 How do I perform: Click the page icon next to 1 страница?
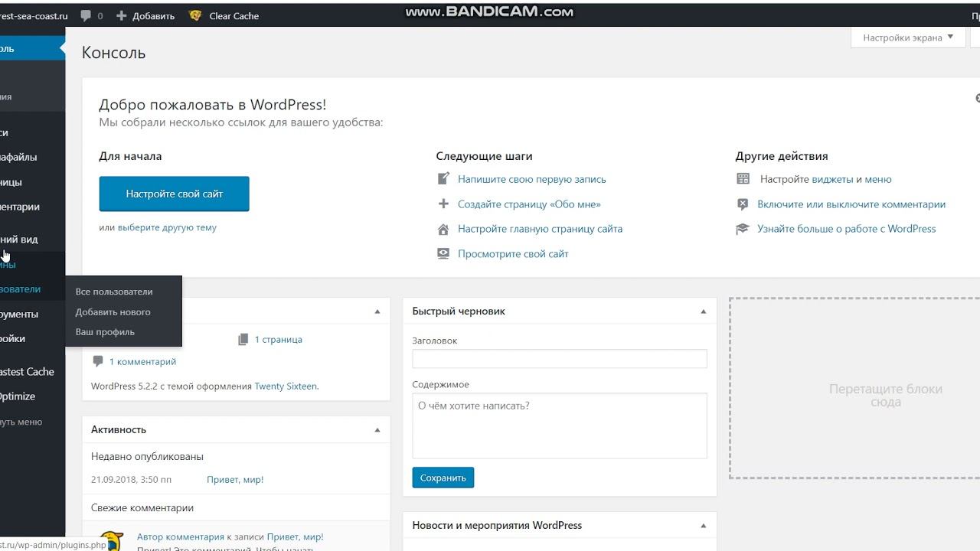pos(243,339)
